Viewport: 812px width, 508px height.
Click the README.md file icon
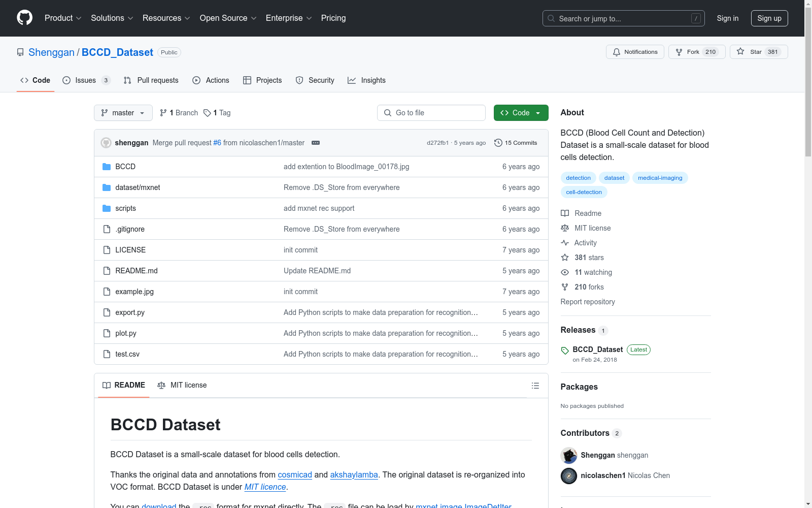(107, 271)
